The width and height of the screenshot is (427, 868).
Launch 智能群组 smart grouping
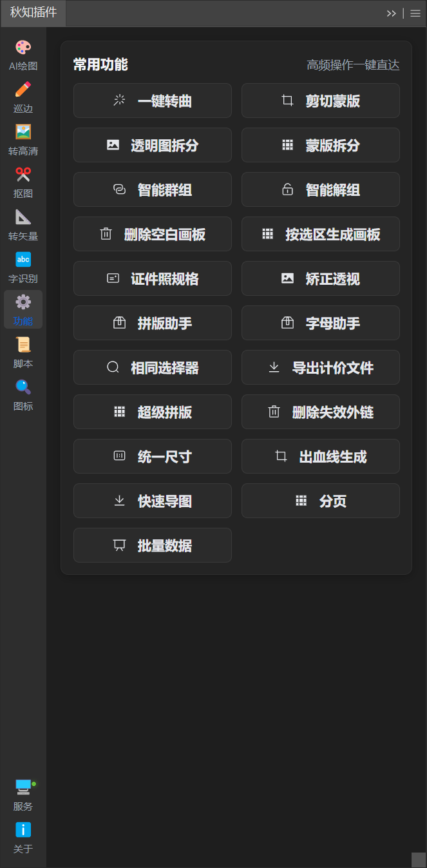click(153, 189)
